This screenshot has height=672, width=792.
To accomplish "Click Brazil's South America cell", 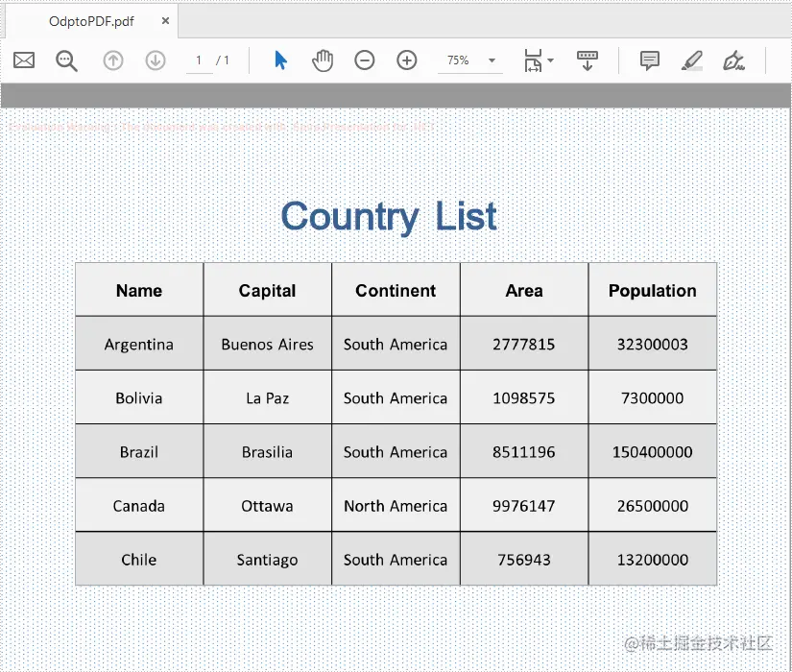I will coord(396,451).
